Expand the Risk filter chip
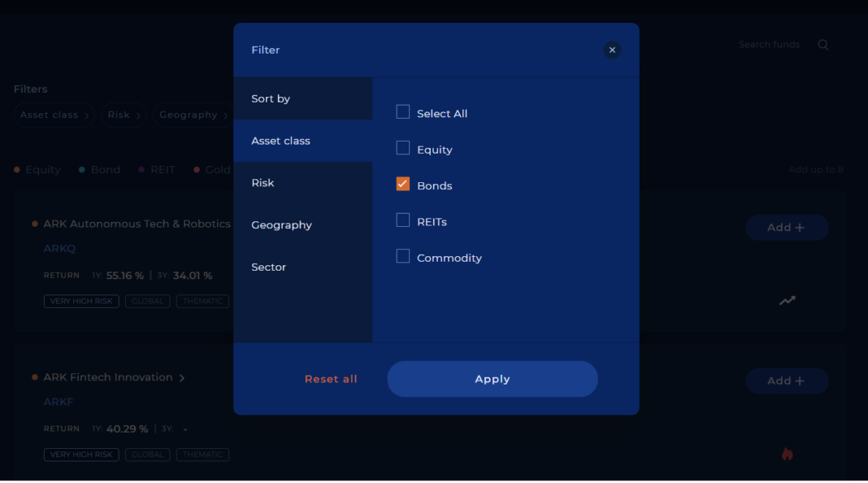This screenshot has height=483, width=868. click(x=123, y=115)
